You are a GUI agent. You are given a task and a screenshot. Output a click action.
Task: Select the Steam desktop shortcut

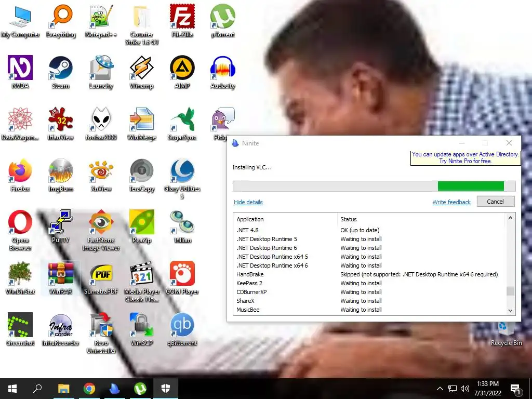pyautogui.click(x=61, y=72)
